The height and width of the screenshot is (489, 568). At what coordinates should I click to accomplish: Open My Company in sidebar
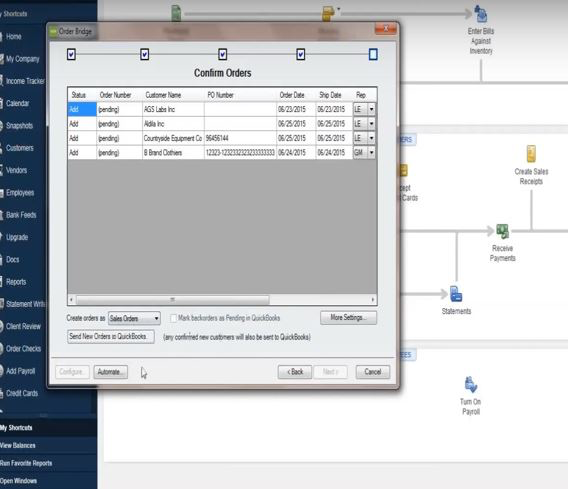(22, 59)
